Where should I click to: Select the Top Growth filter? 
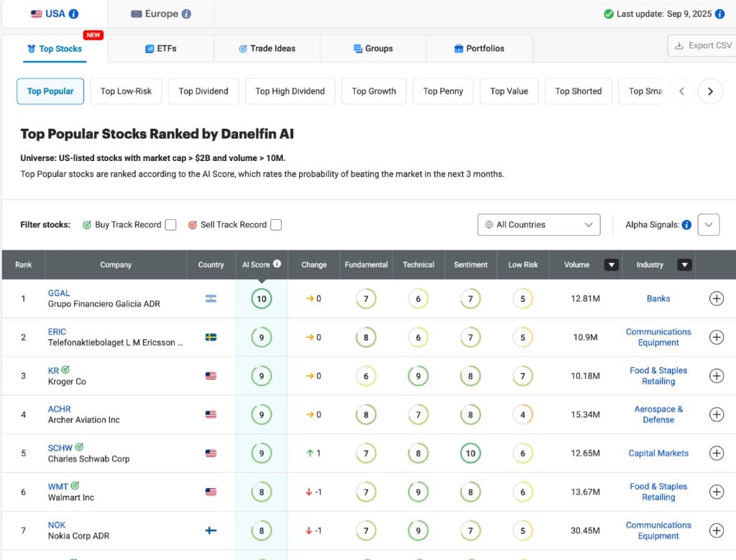tap(374, 91)
